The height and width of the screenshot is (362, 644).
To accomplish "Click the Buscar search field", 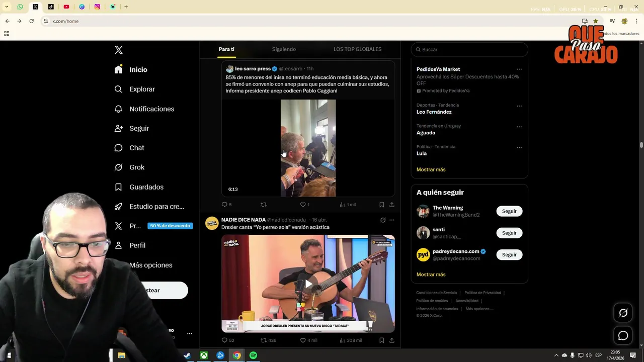I will (x=469, y=49).
